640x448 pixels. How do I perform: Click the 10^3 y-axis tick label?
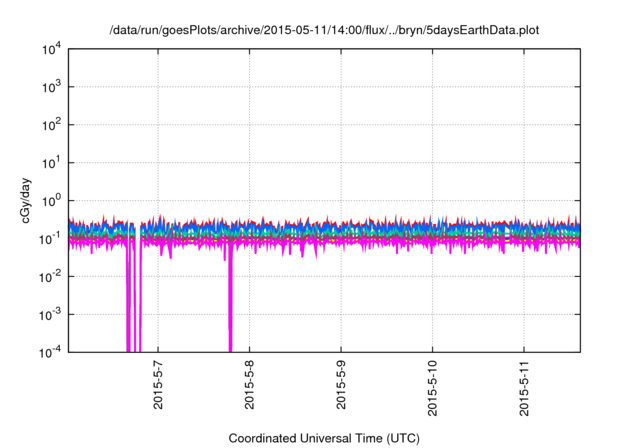[x=52, y=87]
